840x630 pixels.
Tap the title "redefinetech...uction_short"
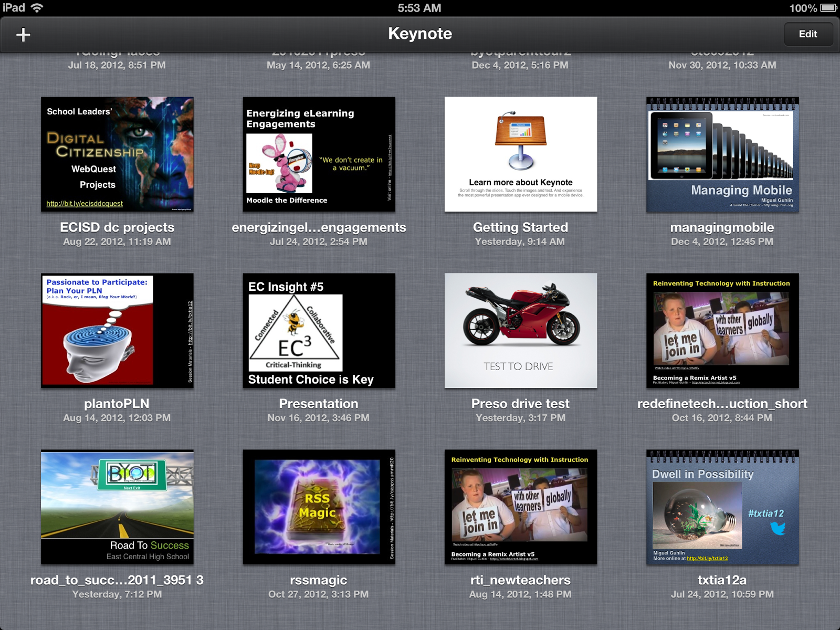(x=722, y=404)
